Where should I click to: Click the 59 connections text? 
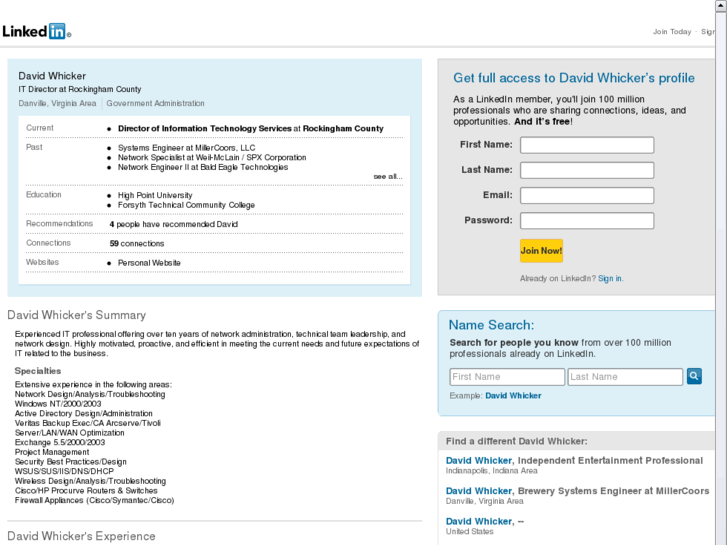point(137,244)
